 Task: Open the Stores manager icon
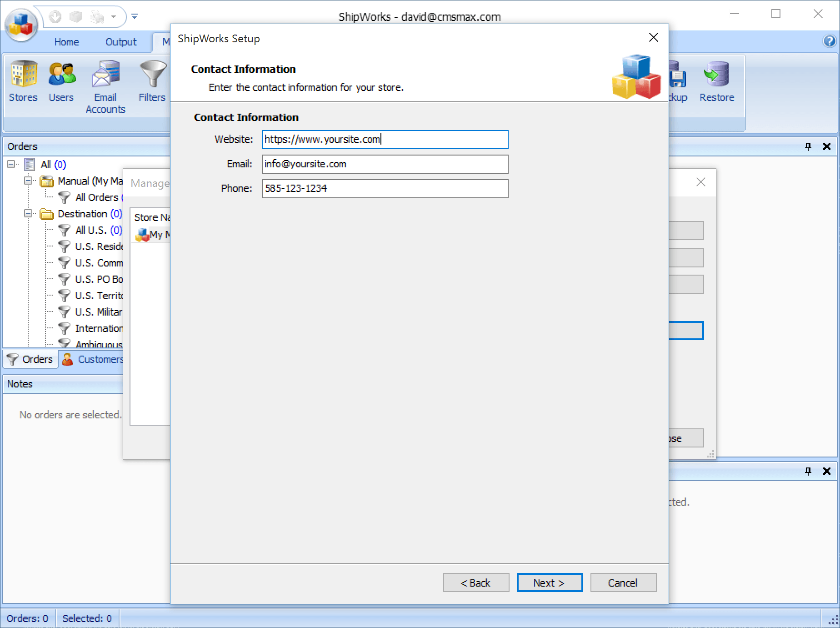23,82
